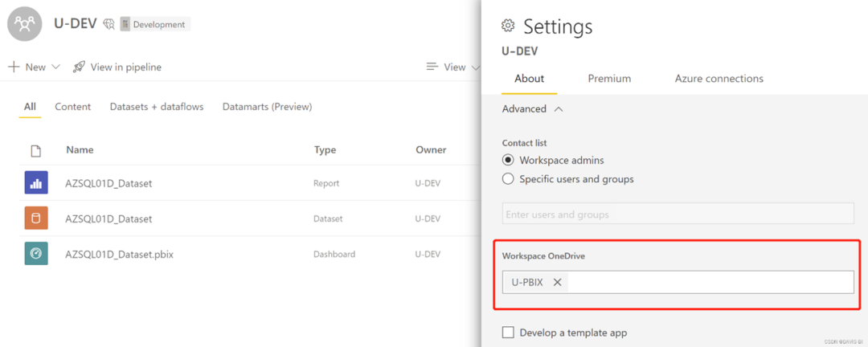Click U-DEV owner in the Dataset row
This screenshot has height=347, width=868.
428,218
